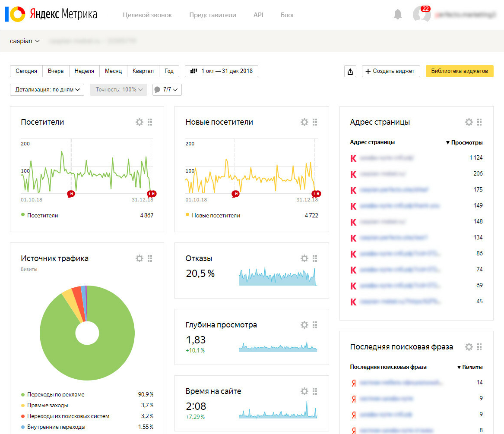504x434 pixels.
Task: Click the export dashboard icon
Action: tap(350, 71)
